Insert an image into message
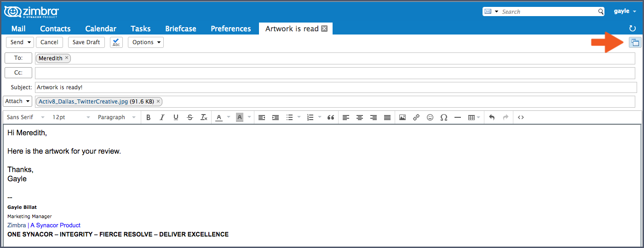Image resolution: width=644 pixels, height=248 pixels. pos(402,117)
